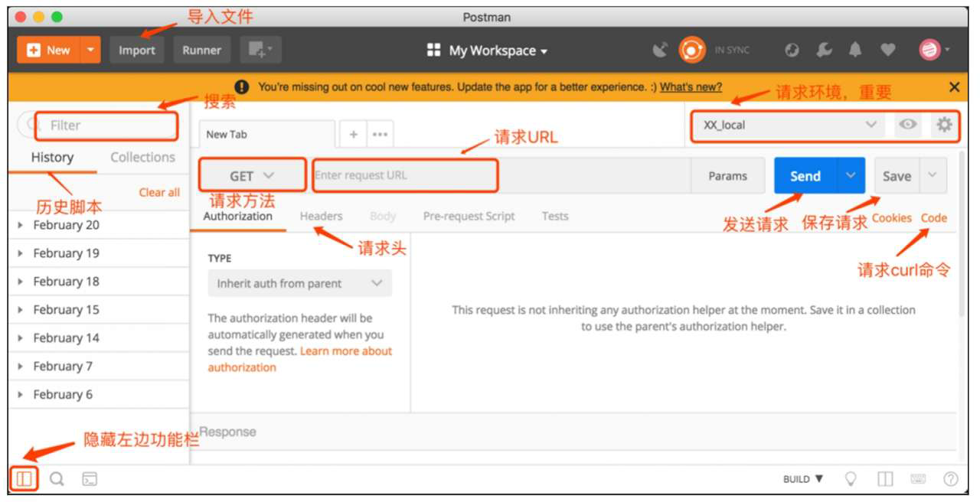Open the tab options ellipsis menu
Viewport: 980px width, 502px height.
point(380,135)
